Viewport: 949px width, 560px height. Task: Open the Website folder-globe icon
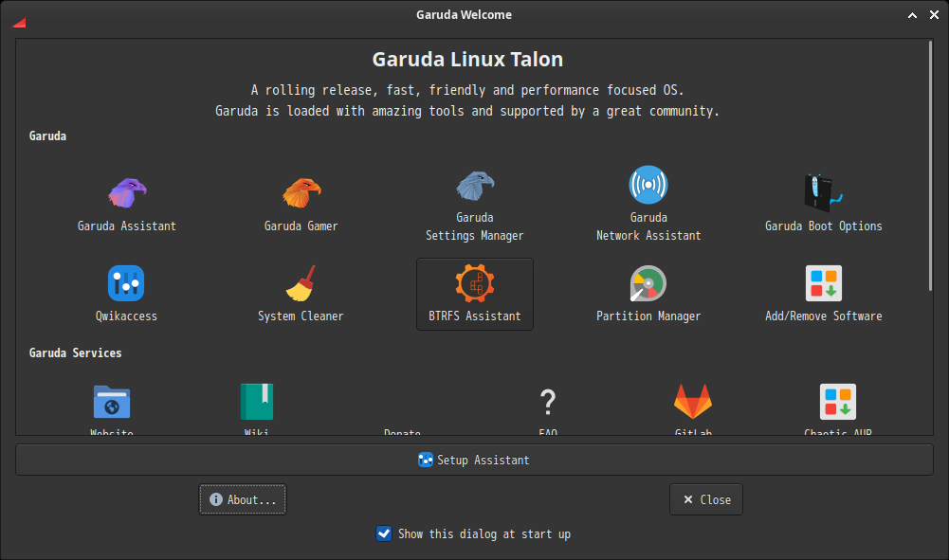[112, 402]
